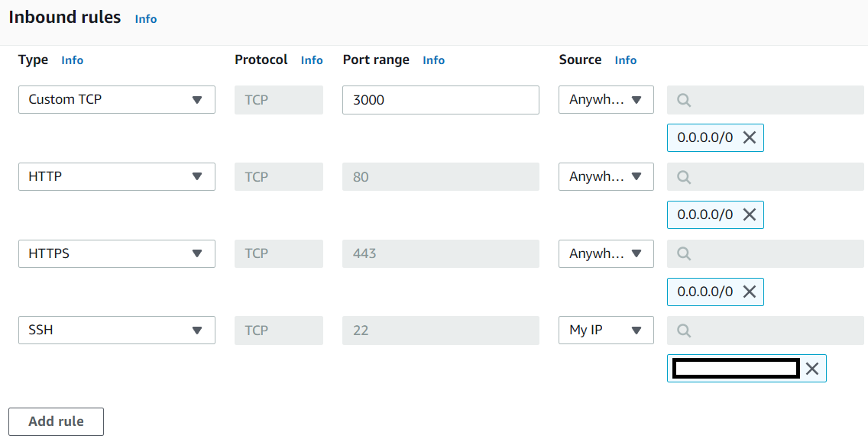Open the SSH type dropdown
The image size is (868, 445).
116,331
